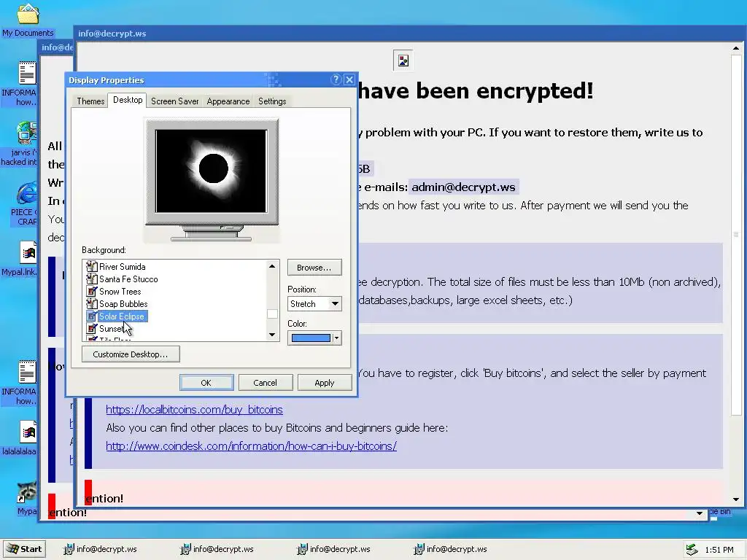Click the Snow Trees background icon
747x560 pixels.
(91, 292)
